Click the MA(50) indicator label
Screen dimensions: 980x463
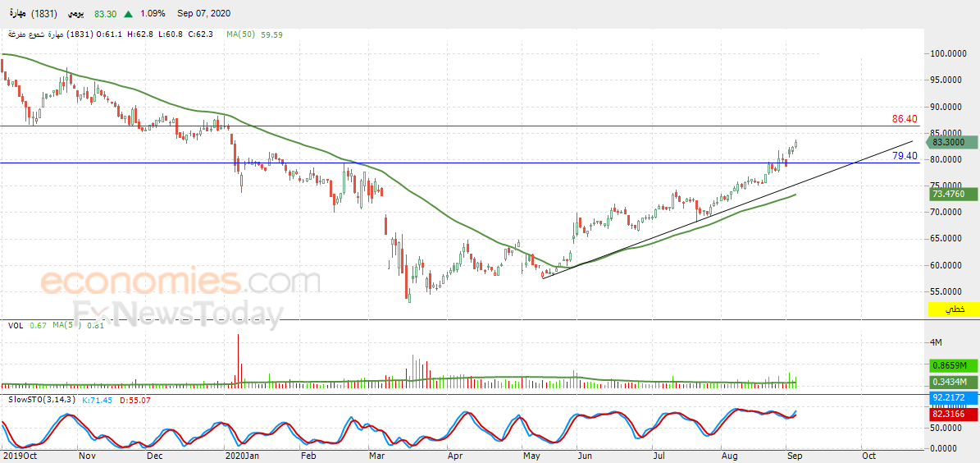239,35
